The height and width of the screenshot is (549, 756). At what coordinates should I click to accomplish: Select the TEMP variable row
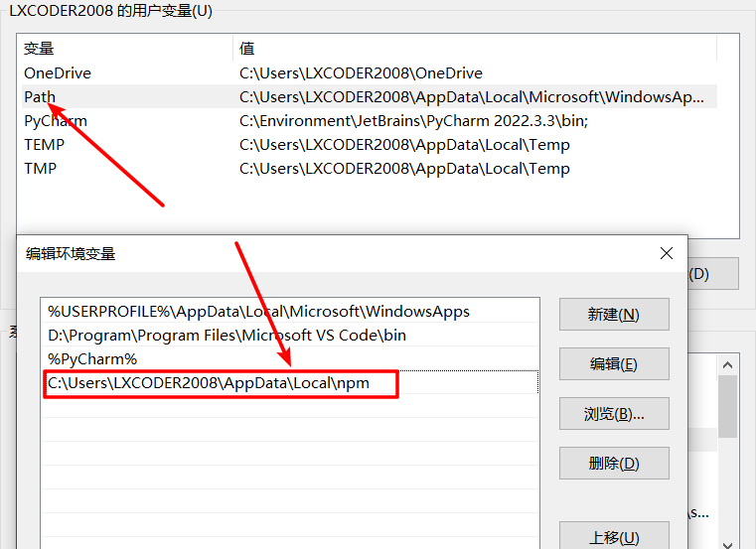(45, 145)
